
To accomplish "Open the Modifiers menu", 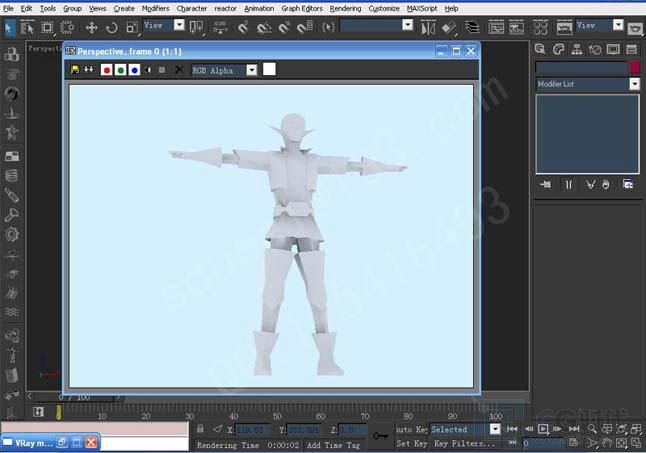I will click(155, 8).
